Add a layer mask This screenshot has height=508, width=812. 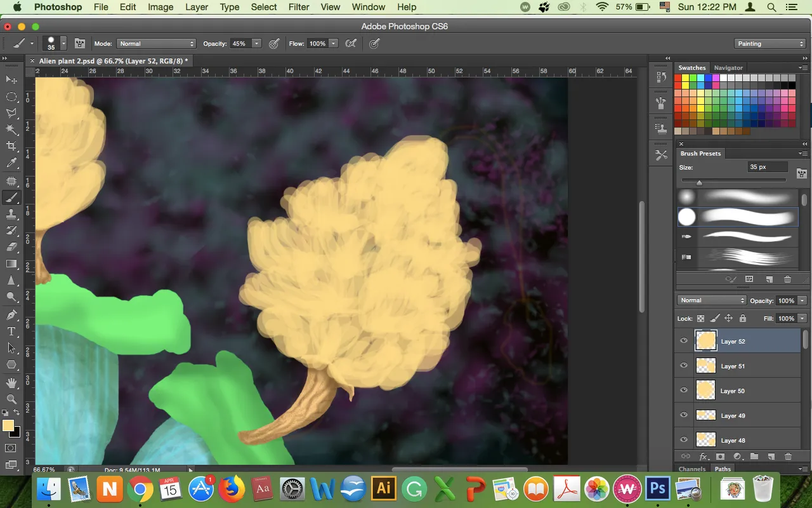[720, 457]
